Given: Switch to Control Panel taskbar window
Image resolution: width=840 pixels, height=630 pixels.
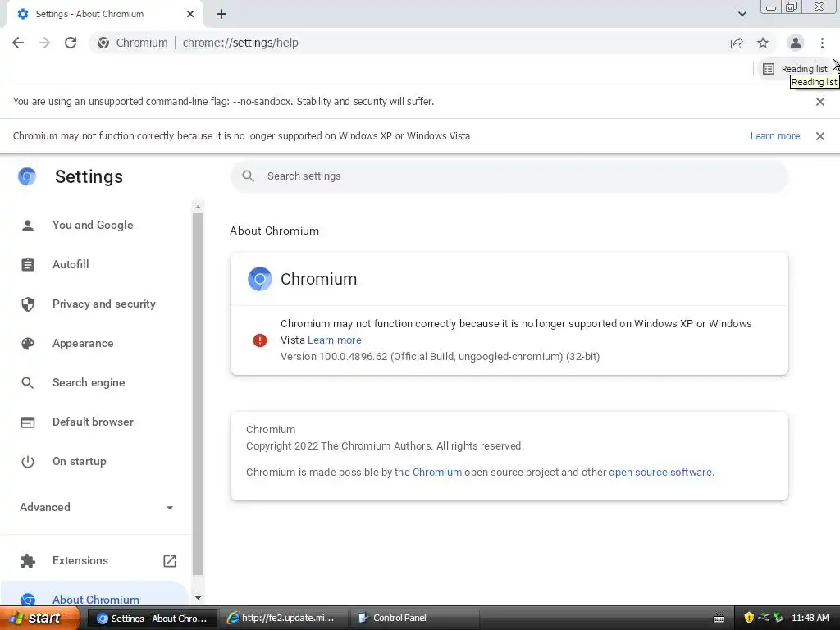Looking at the screenshot, I should [414, 619].
